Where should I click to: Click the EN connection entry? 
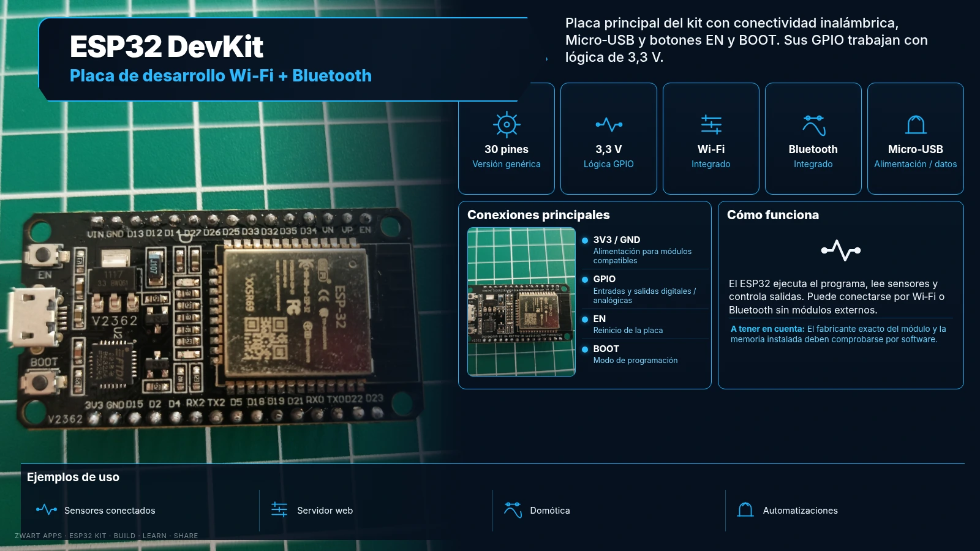[x=644, y=324]
